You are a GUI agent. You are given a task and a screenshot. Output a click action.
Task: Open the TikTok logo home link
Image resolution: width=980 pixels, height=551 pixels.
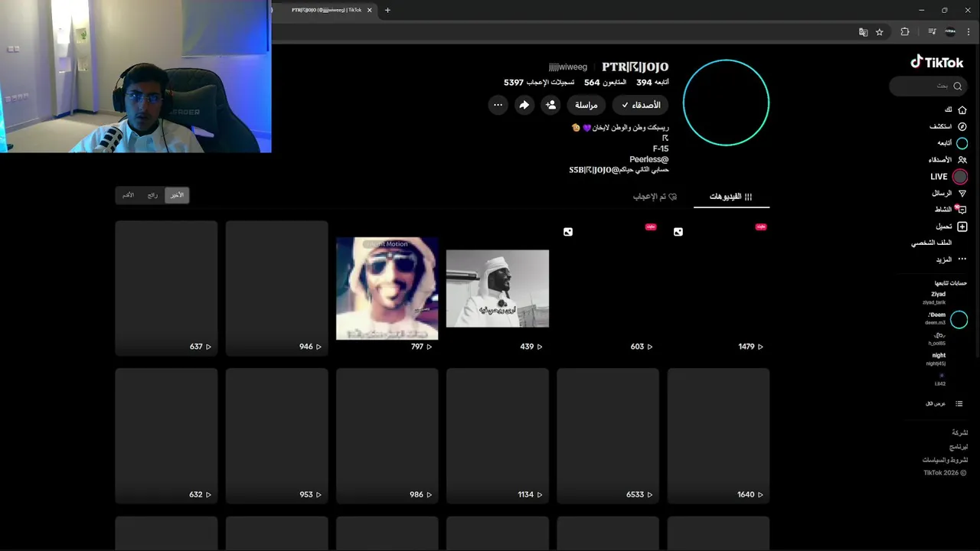click(936, 63)
